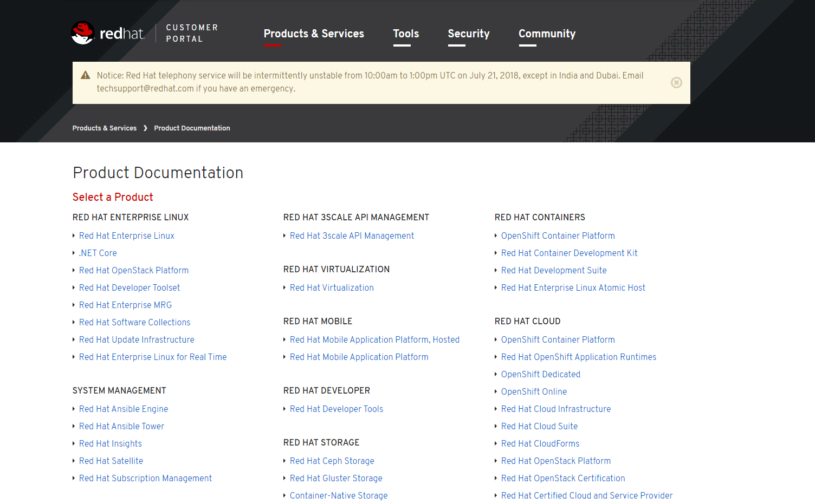Screen dimensions: 815x504
Task: Click the 'SYSTEM MANAGEMENT' section heading
Action: (x=119, y=391)
